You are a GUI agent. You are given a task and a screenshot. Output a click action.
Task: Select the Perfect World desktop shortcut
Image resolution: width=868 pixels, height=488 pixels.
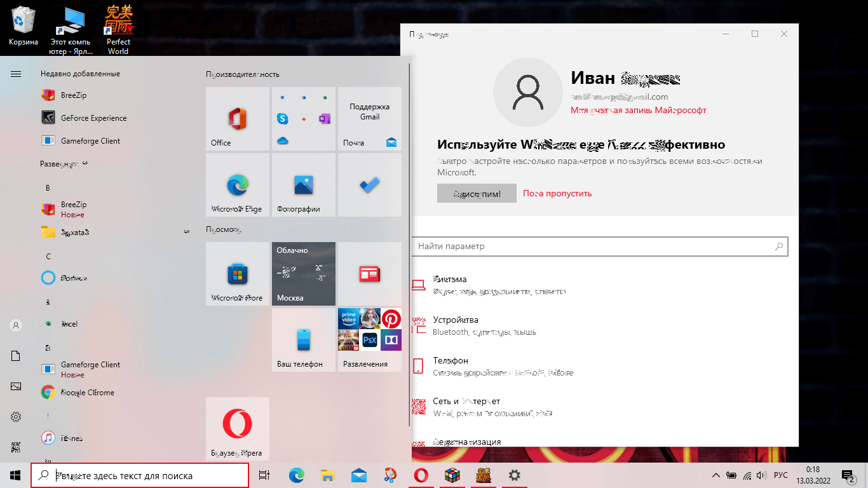point(118,30)
